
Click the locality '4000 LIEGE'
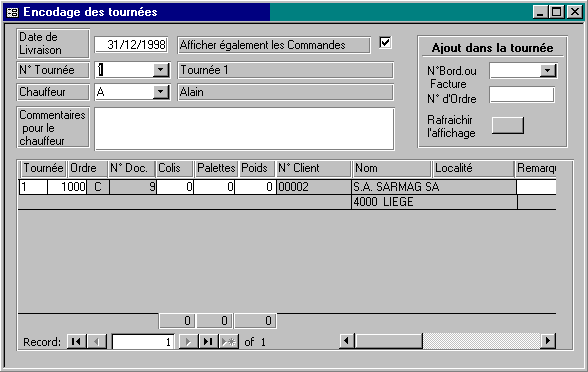(383, 202)
